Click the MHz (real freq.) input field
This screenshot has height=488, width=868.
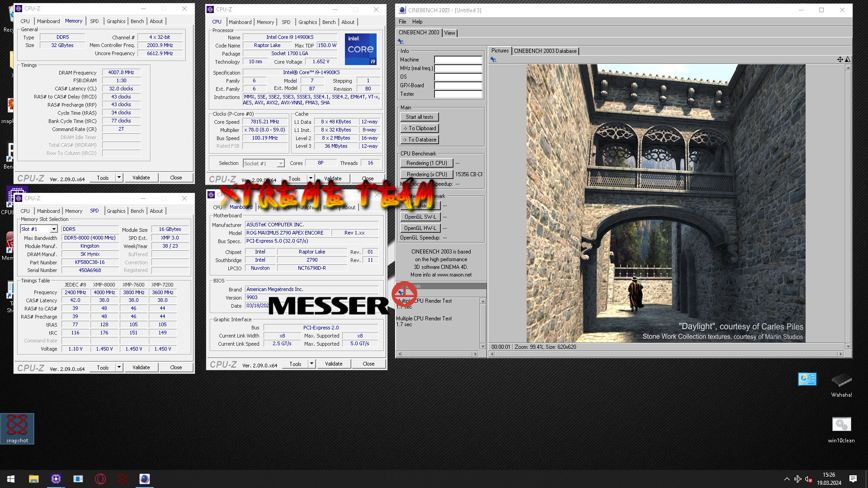[x=458, y=68]
